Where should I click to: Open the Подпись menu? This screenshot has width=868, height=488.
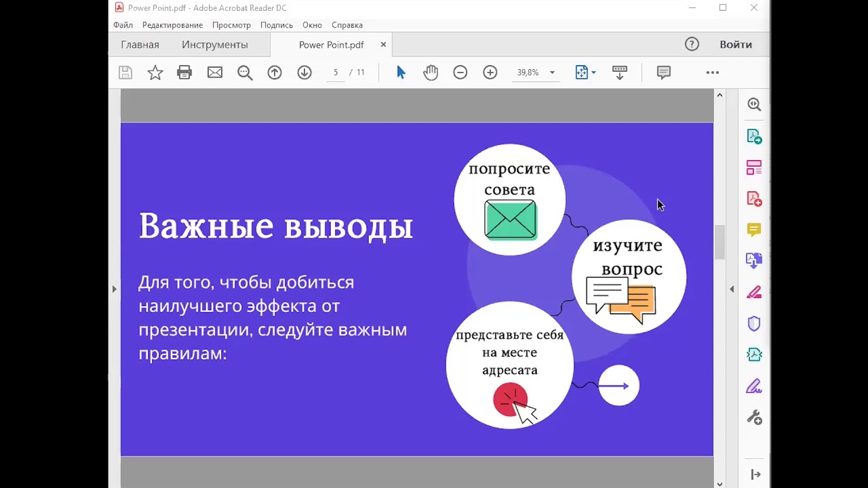point(277,25)
